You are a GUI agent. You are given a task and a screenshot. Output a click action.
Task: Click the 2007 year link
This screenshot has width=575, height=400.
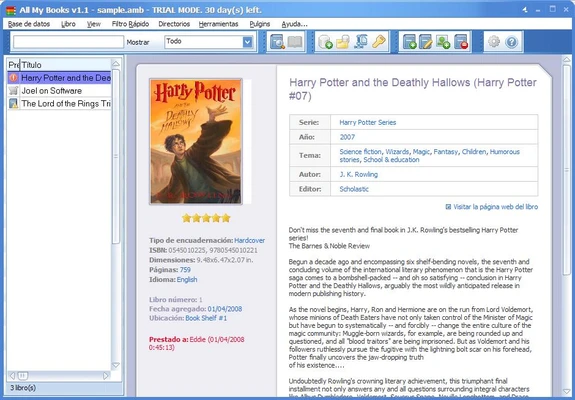(x=347, y=137)
